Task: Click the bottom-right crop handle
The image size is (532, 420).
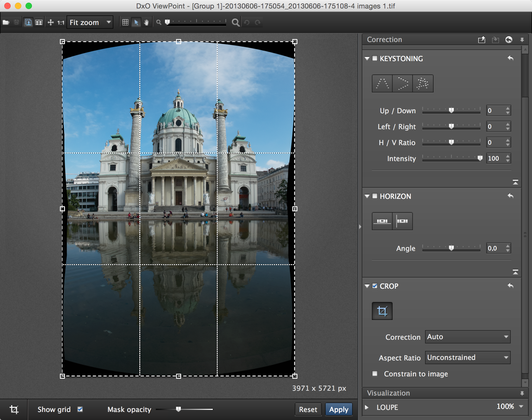Action: (x=295, y=376)
